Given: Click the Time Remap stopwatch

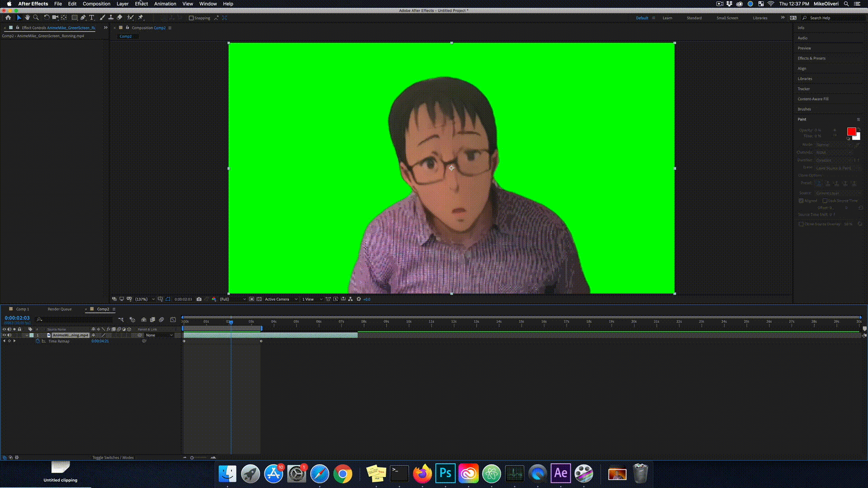Looking at the screenshot, I should click(x=38, y=341).
